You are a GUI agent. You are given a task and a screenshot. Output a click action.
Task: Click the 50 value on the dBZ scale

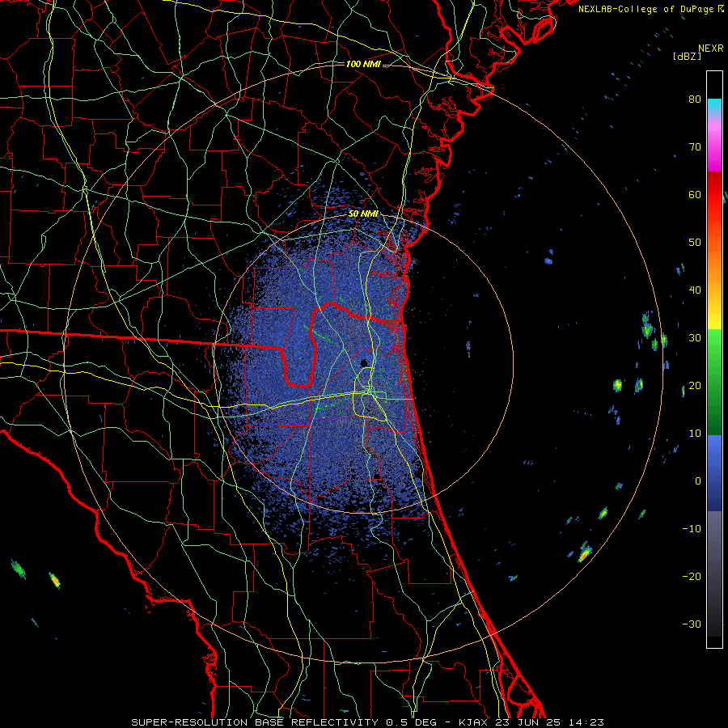[695, 243]
